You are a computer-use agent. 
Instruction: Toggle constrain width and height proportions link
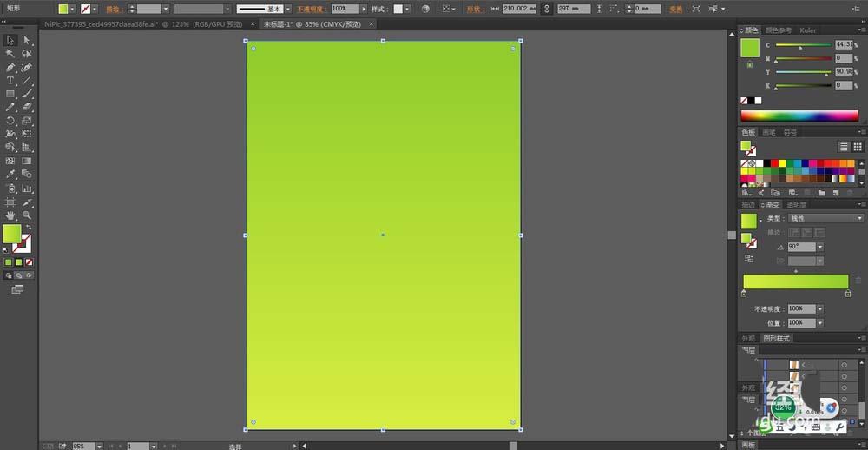coord(546,9)
